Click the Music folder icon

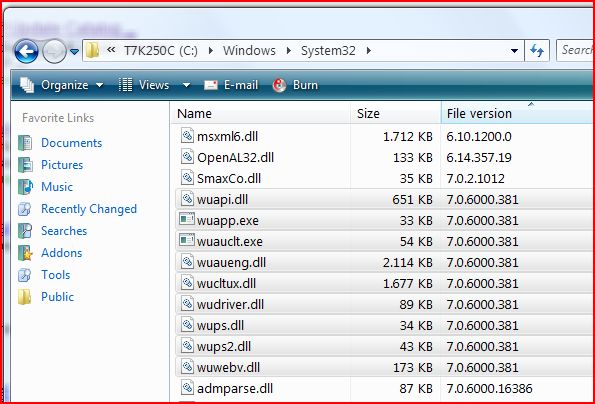tap(25, 187)
